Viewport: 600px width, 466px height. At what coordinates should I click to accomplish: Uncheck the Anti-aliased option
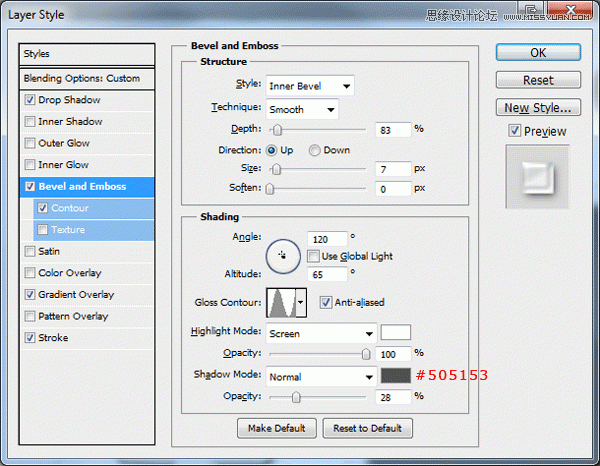326,302
